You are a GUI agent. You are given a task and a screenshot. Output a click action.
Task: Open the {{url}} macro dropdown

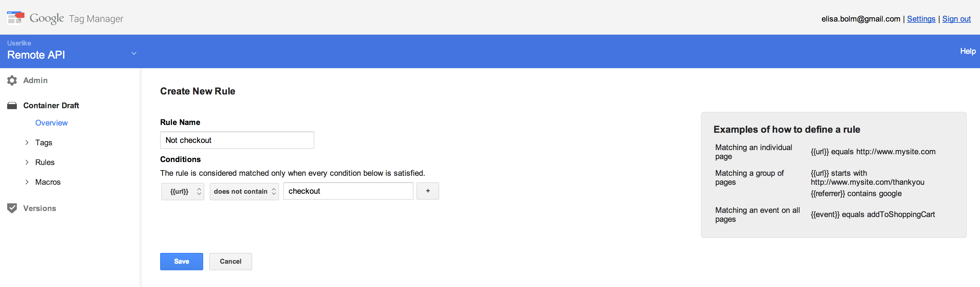(x=183, y=191)
